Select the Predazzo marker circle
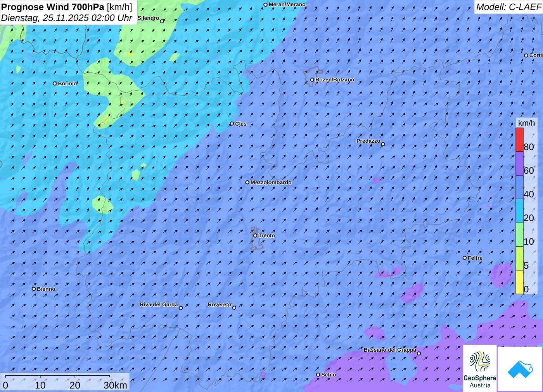Viewport: 543px width, 392px height. pos(383,144)
